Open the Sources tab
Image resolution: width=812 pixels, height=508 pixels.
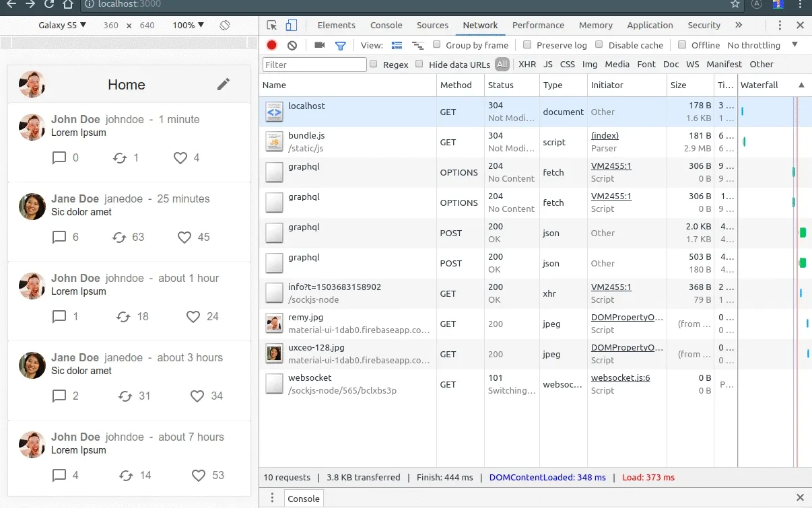(432, 25)
